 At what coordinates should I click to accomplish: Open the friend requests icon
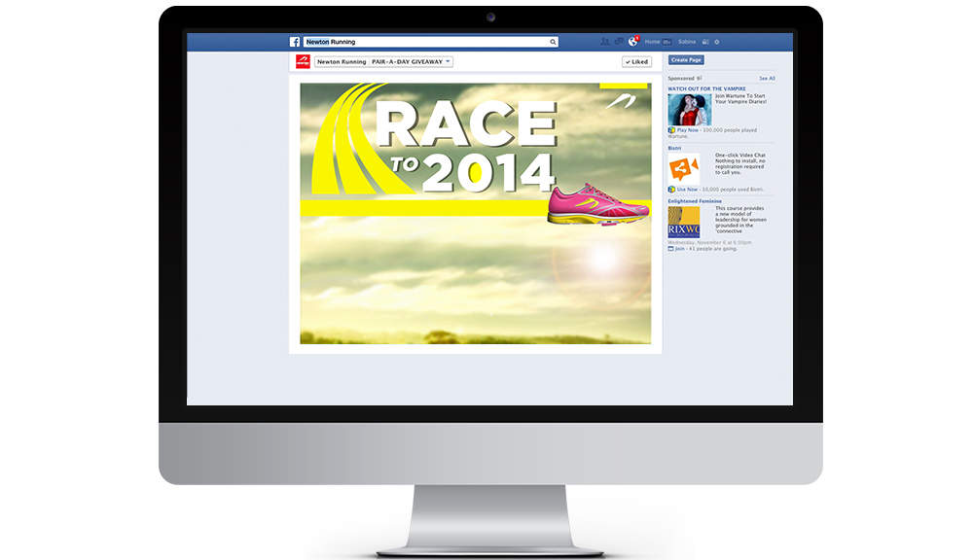pyautogui.click(x=605, y=42)
